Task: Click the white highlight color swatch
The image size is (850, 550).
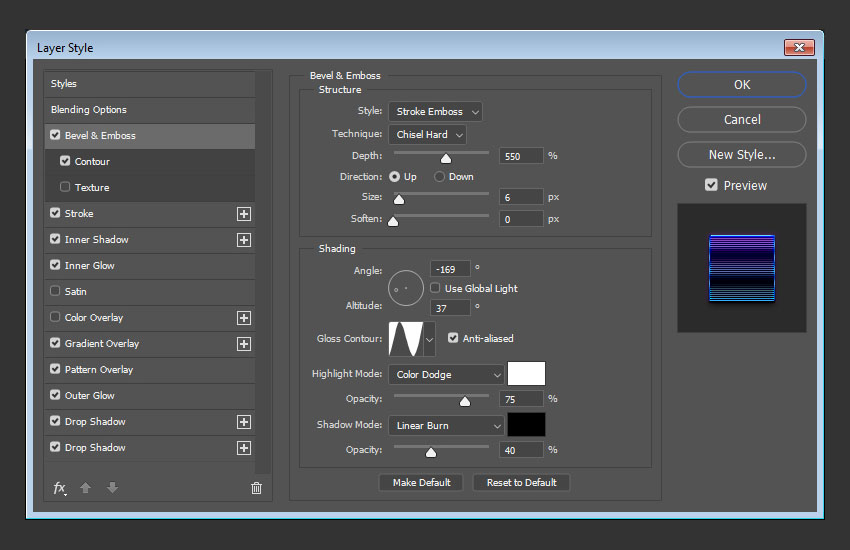Action: point(526,374)
